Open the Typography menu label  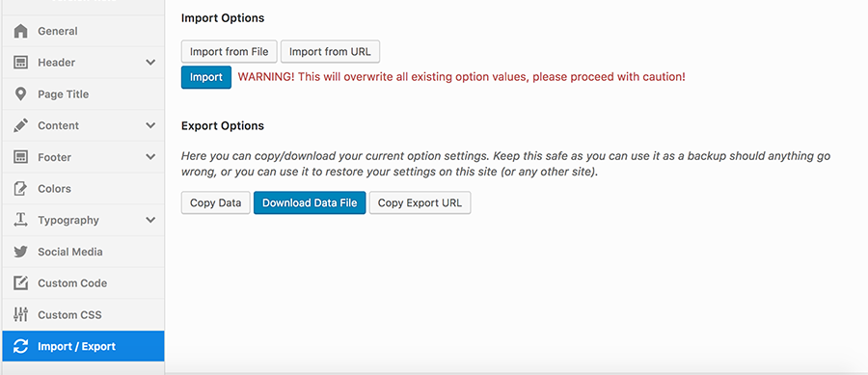pyautogui.click(x=68, y=220)
